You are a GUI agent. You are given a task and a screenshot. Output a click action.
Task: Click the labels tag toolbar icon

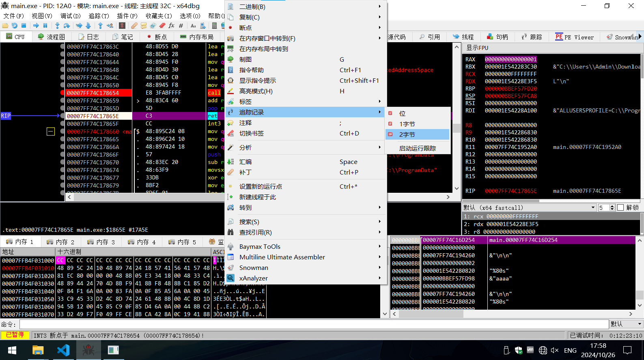point(153,26)
